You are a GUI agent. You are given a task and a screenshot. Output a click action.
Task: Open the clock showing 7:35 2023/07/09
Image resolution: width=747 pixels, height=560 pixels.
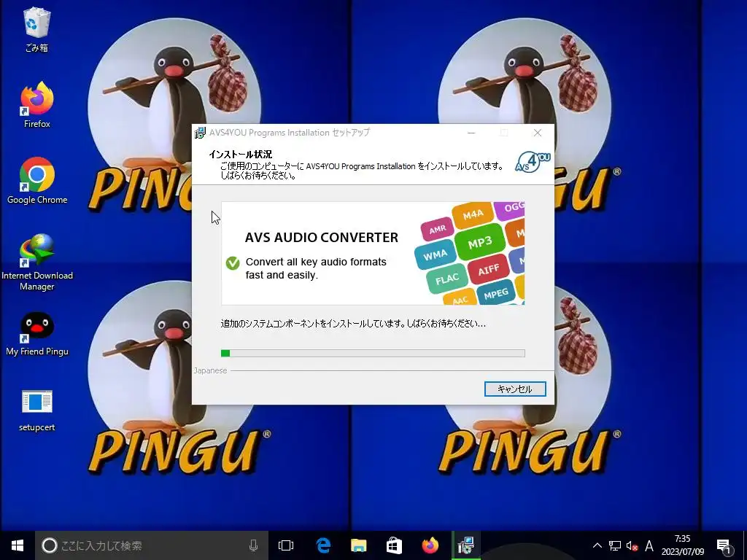[x=682, y=545]
